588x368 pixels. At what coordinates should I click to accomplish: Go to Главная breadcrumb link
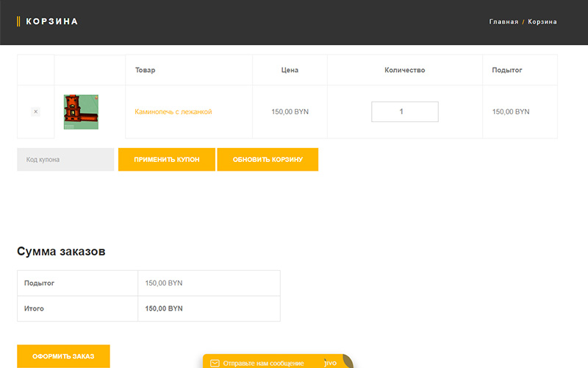(x=503, y=22)
